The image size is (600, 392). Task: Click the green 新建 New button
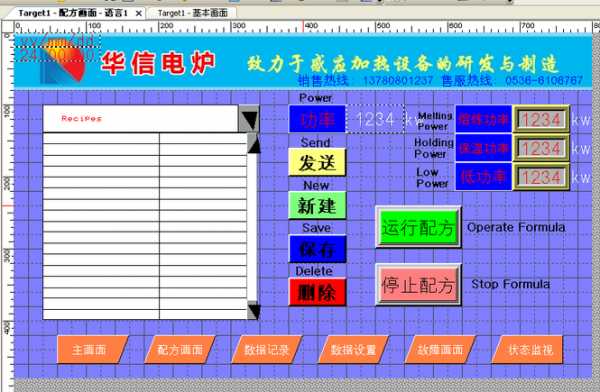click(317, 206)
